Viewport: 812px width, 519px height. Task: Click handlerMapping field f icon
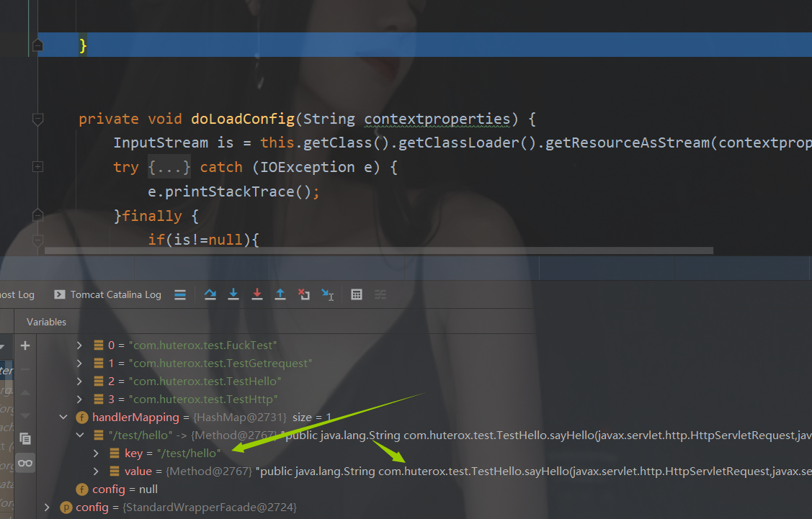[x=82, y=417]
